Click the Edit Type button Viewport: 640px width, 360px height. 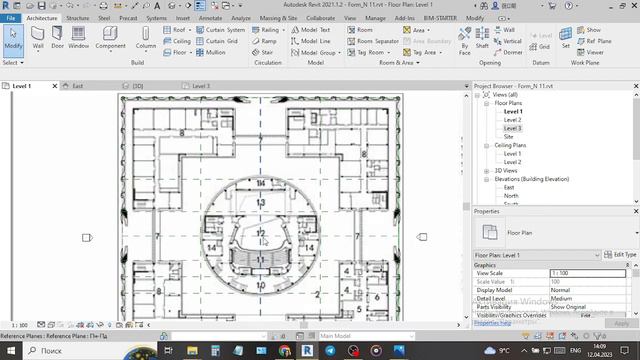coord(620,255)
